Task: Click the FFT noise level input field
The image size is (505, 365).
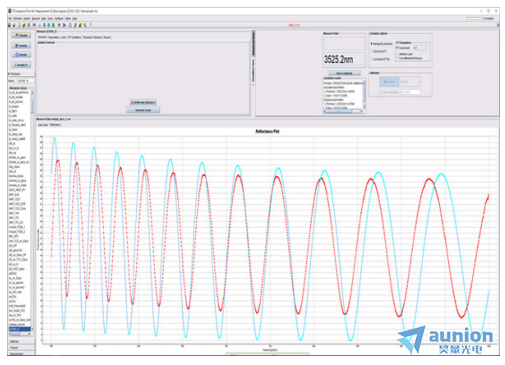Action: pyautogui.click(x=420, y=48)
